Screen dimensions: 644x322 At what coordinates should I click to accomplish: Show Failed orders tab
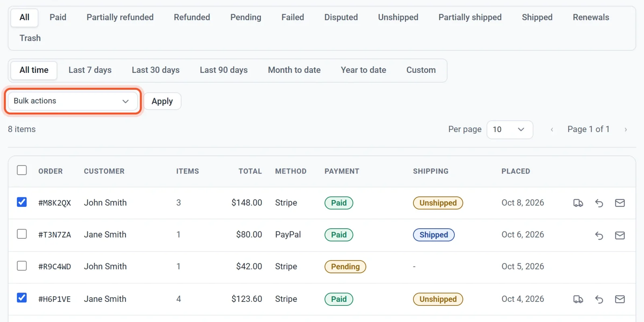293,17
